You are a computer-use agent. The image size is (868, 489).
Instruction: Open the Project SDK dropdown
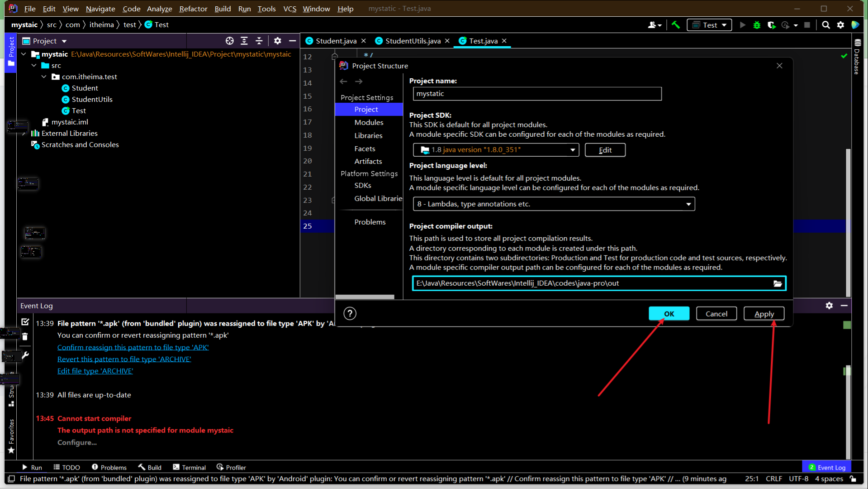(496, 150)
